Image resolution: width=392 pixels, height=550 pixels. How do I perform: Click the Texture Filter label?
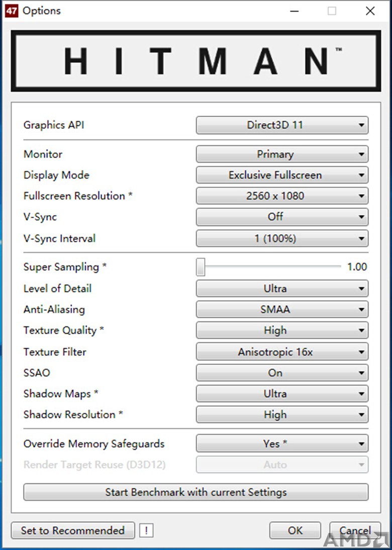[x=55, y=352]
